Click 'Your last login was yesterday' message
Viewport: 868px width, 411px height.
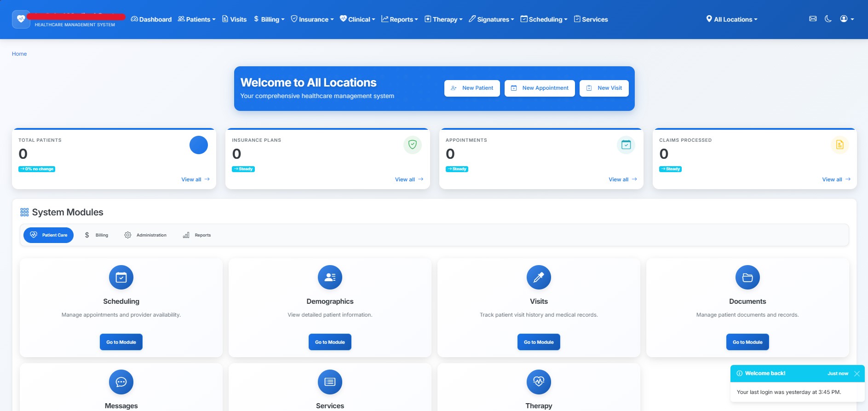(789, 392)
